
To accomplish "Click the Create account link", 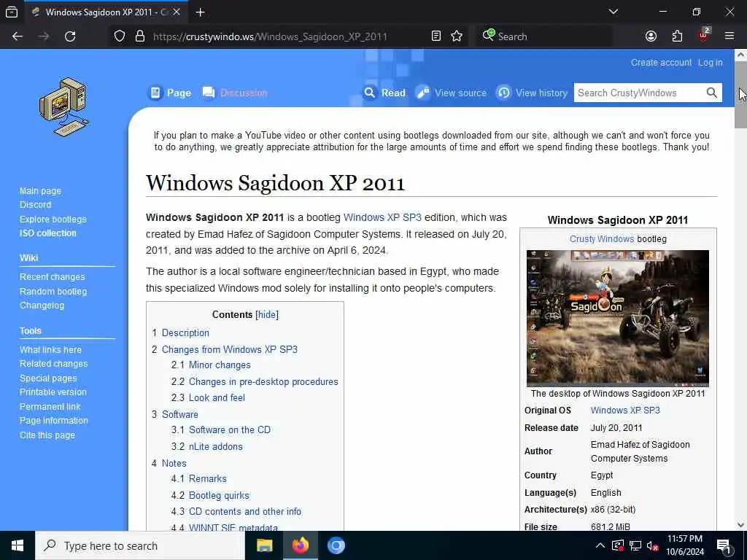I will pyautogui.click(x=661, y=63).
